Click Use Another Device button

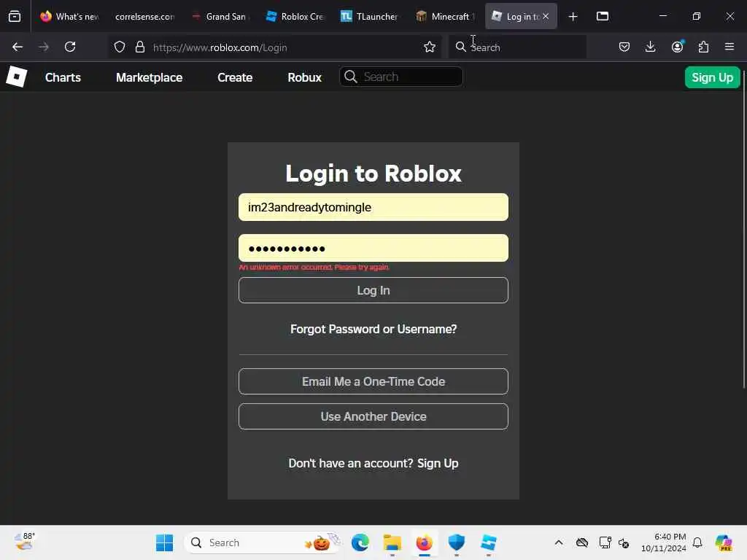coord(373,416)
